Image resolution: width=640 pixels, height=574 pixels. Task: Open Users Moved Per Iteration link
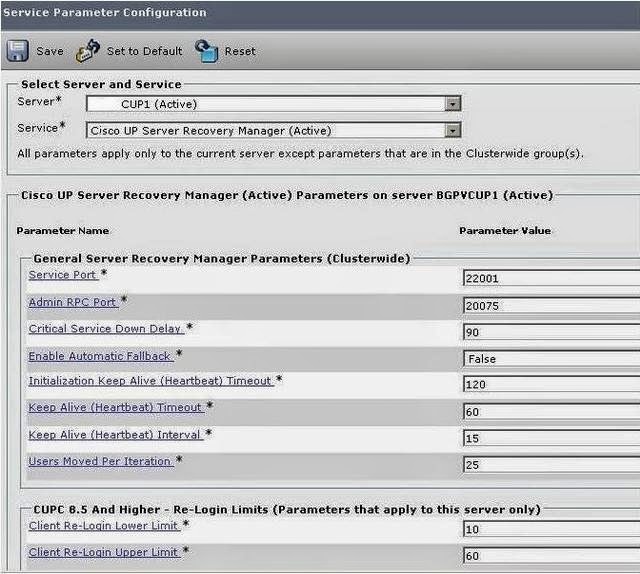(100, 461)
